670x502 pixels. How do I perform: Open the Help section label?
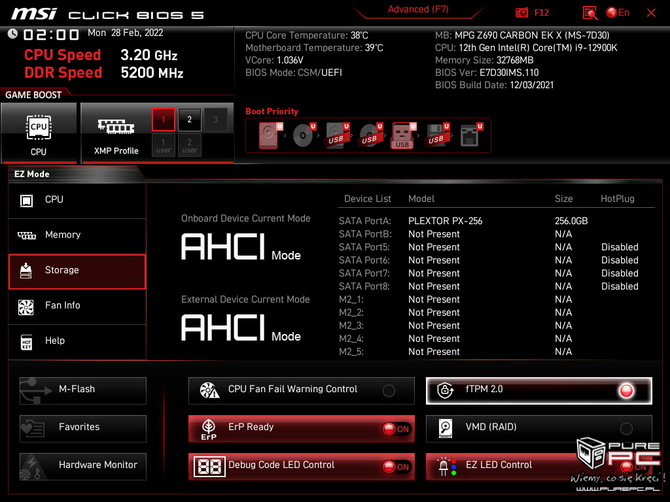[x=55, y=341]
